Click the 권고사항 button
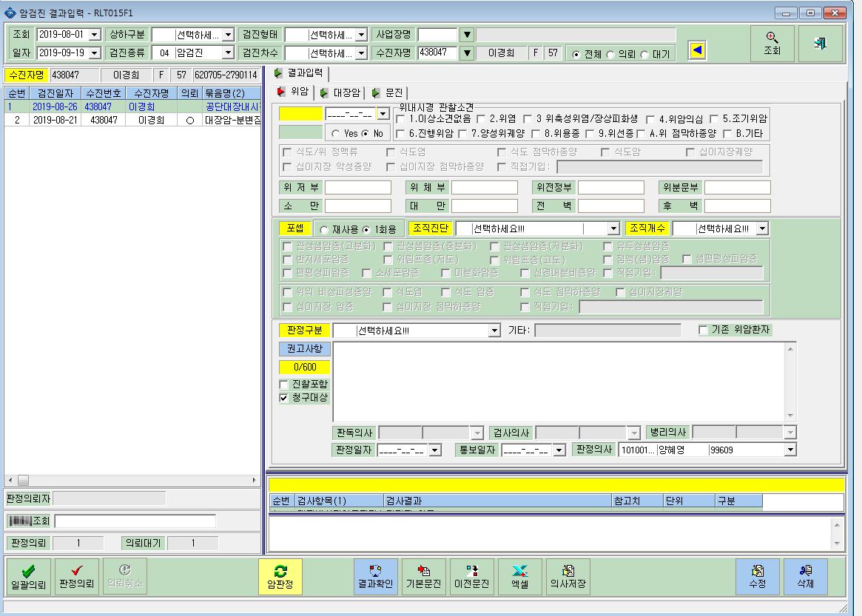Screen dimensions: 862x616 (x=305, y=349)
